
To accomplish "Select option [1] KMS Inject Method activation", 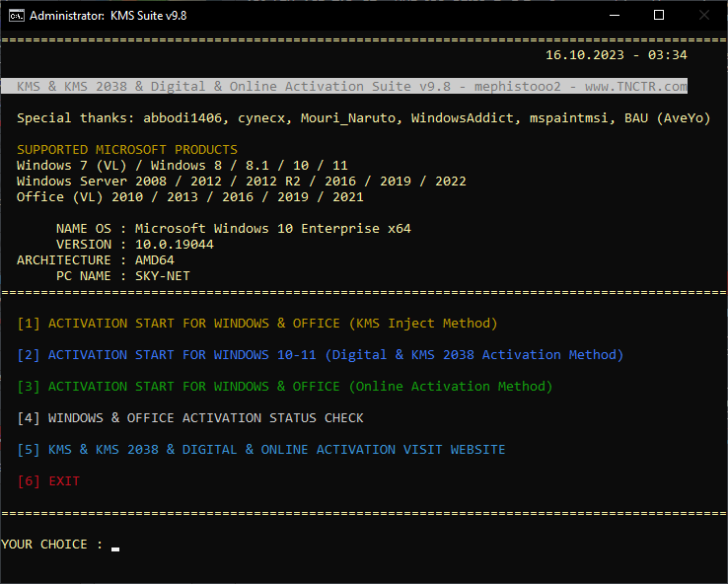I will coord(256,324).
